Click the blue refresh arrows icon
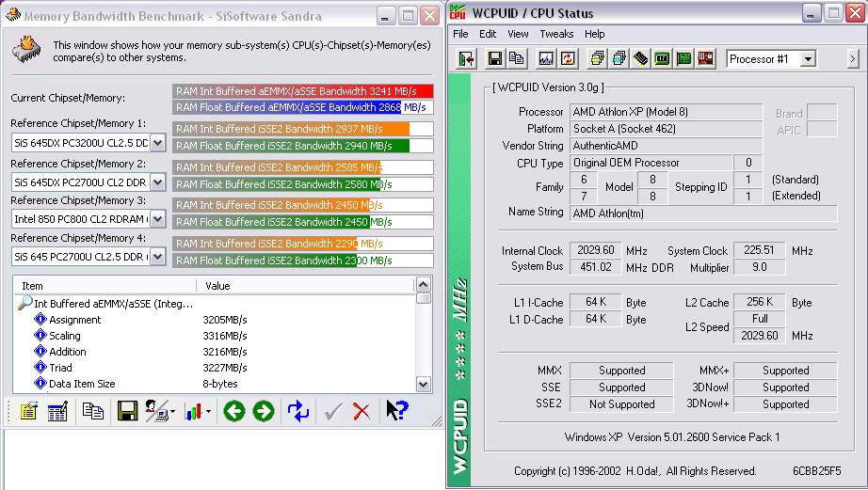Screen dimensions: 868x490 298,411
